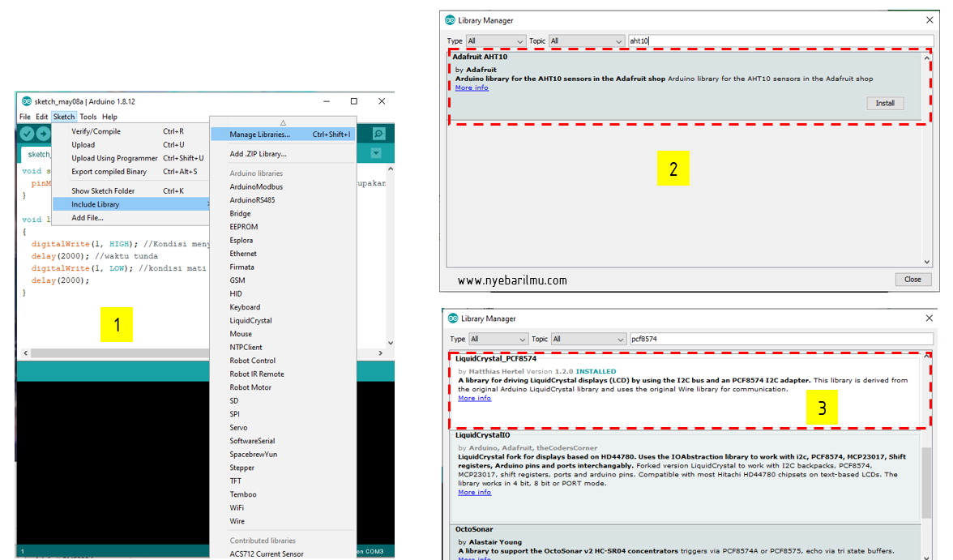The width and height of the screenshot is (953, 560).
Task: Open the Tools menu
Action: pyautogui.click(x=88, y=117)
